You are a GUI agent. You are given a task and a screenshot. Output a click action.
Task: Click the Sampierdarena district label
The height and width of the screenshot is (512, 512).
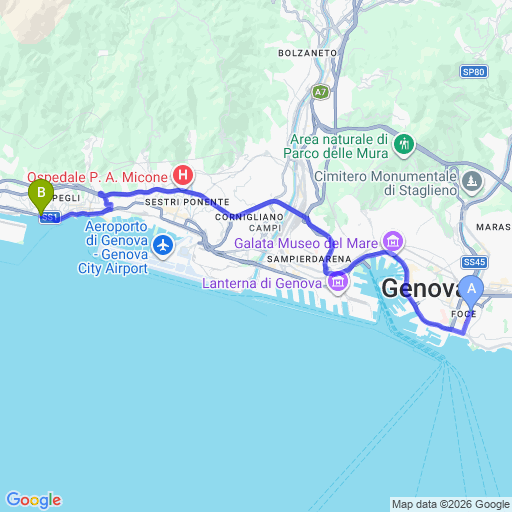point(309,259)
